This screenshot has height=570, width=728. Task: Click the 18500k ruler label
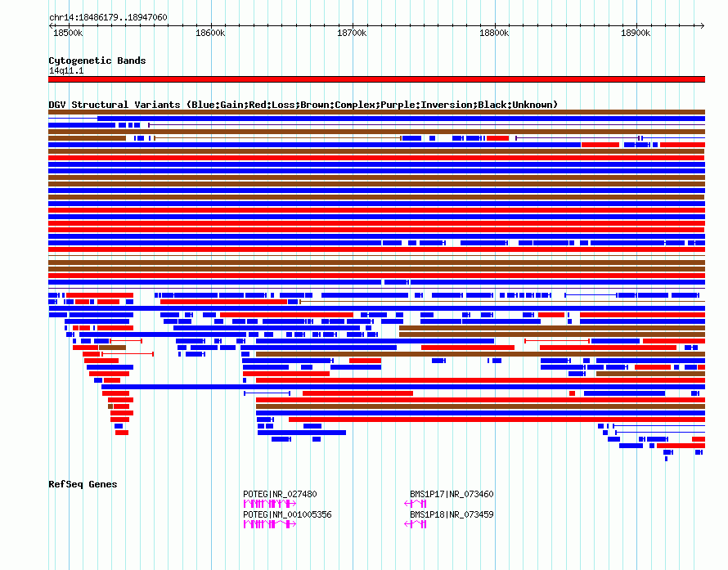[x=68, y=33]
